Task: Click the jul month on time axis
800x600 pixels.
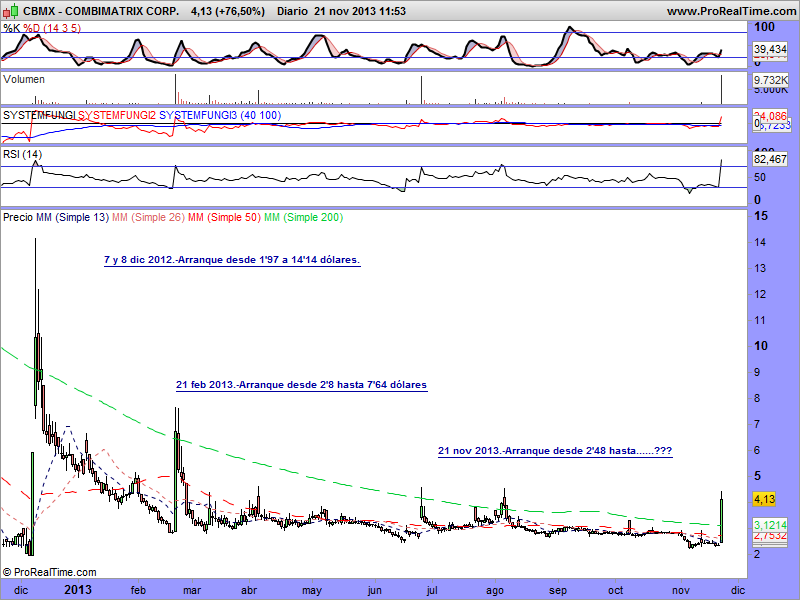Action: point(432,590)
